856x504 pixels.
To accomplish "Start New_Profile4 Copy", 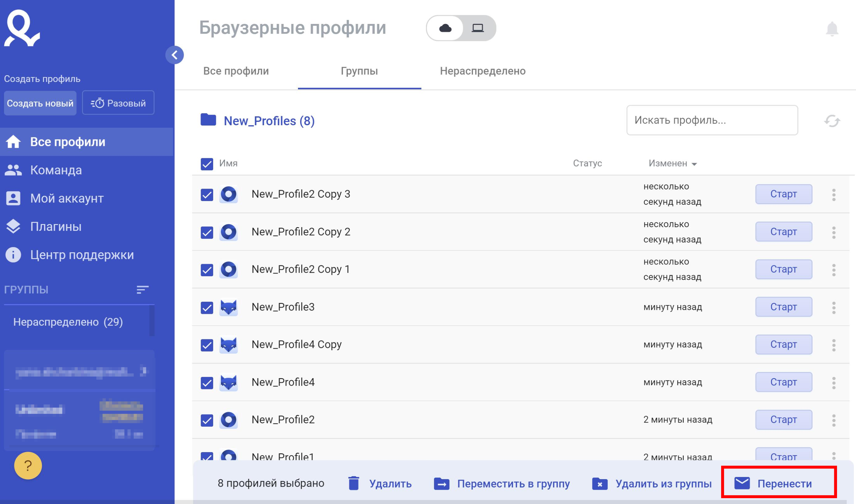I will tap(784, 345).
